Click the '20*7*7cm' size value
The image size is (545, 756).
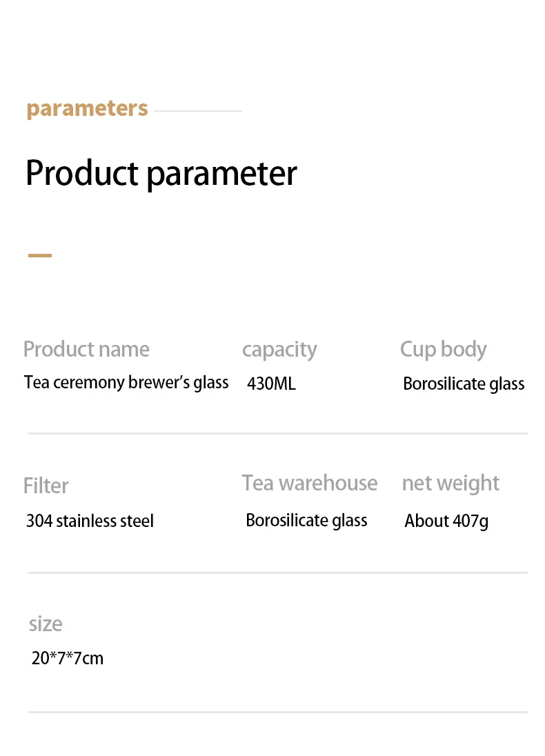point(68,658)
